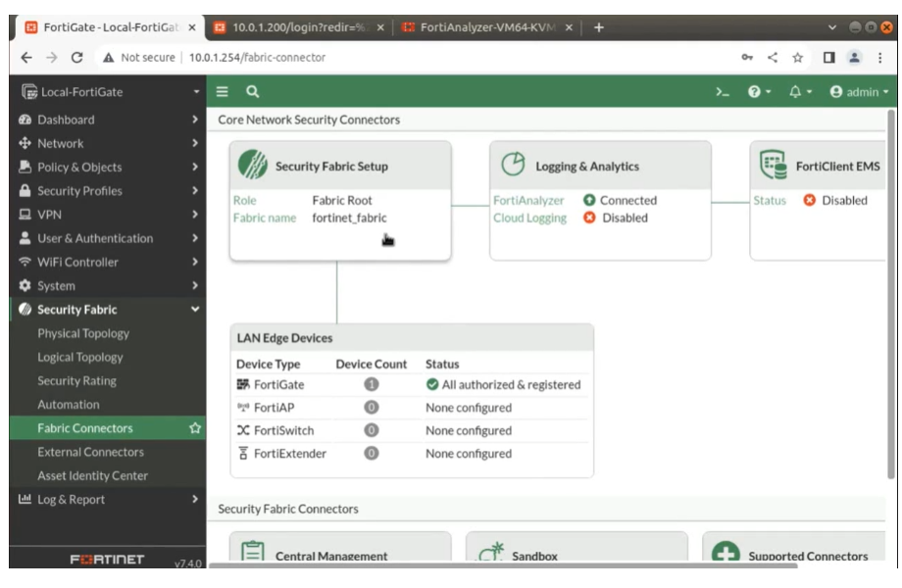The width and height of the screenshot is (902, 588).
Task: Click the FortiClient EMS card icon
Action: pos(774,165)
